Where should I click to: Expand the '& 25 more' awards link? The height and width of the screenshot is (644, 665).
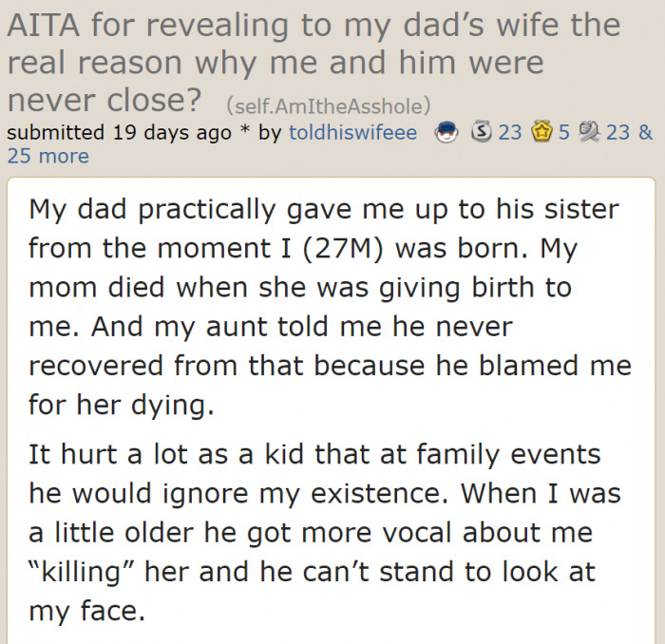click(x=47, y=156)
